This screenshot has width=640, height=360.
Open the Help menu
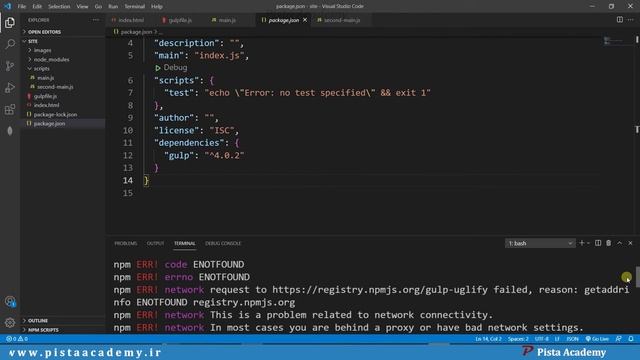point(157,7)
